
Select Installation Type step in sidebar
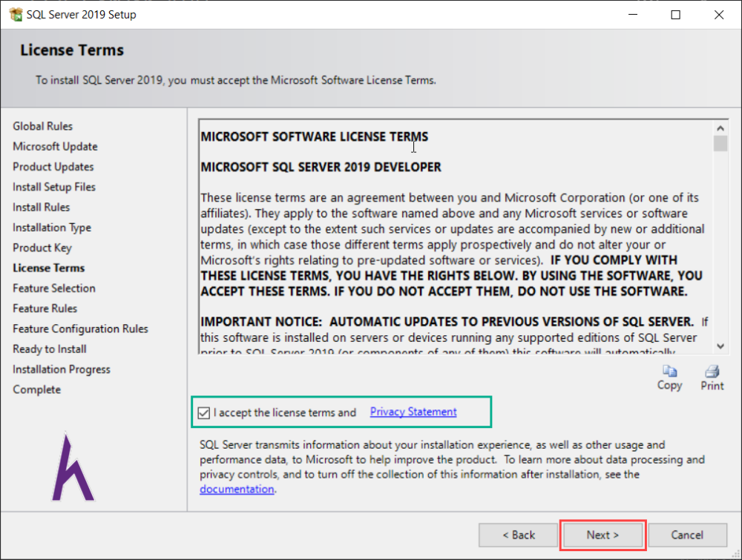52,228
